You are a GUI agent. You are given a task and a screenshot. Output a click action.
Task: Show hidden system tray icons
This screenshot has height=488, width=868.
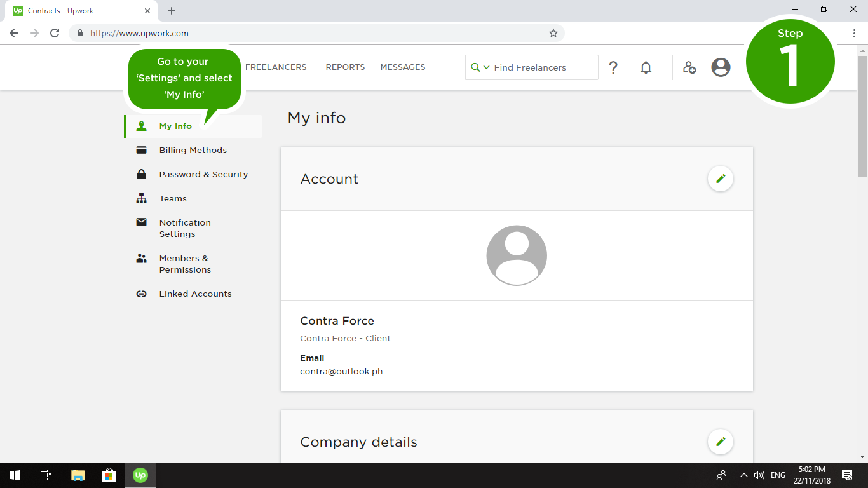743,475
